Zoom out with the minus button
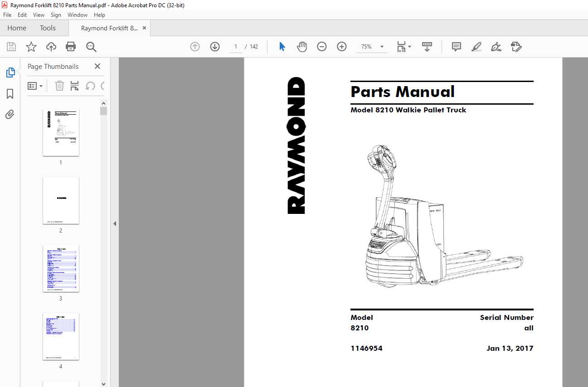The image size is (588, 387). 322,47
